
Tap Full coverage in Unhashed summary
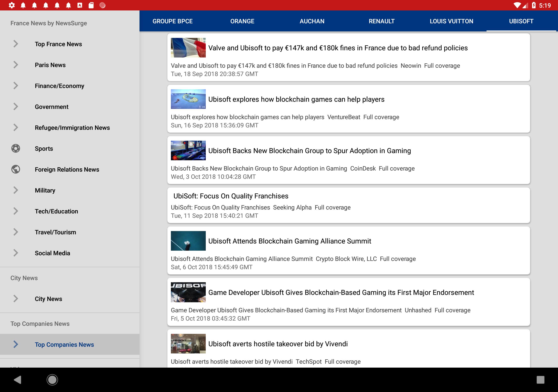coord(453,310)
